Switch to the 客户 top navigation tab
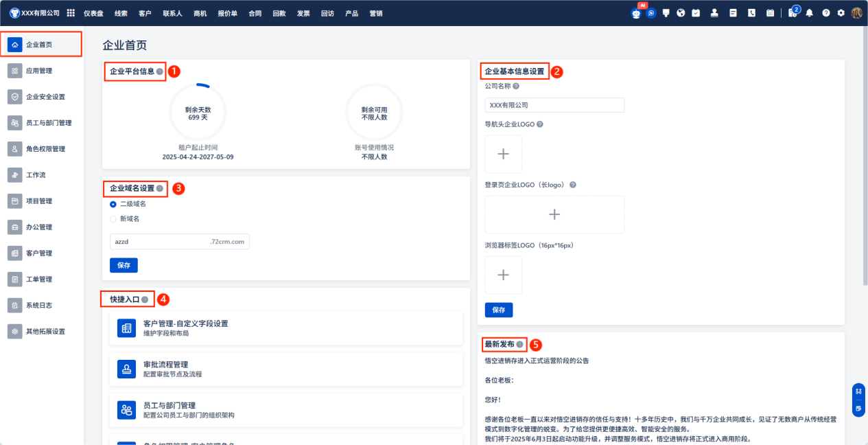Screen dimensions: 868x445 pyautogui.click(x=145, y=13)
